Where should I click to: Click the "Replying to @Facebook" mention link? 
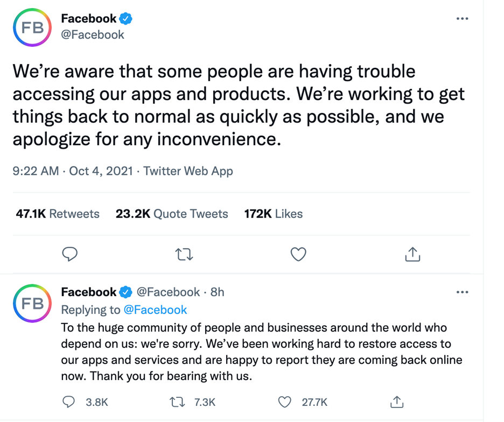(156, 310)
